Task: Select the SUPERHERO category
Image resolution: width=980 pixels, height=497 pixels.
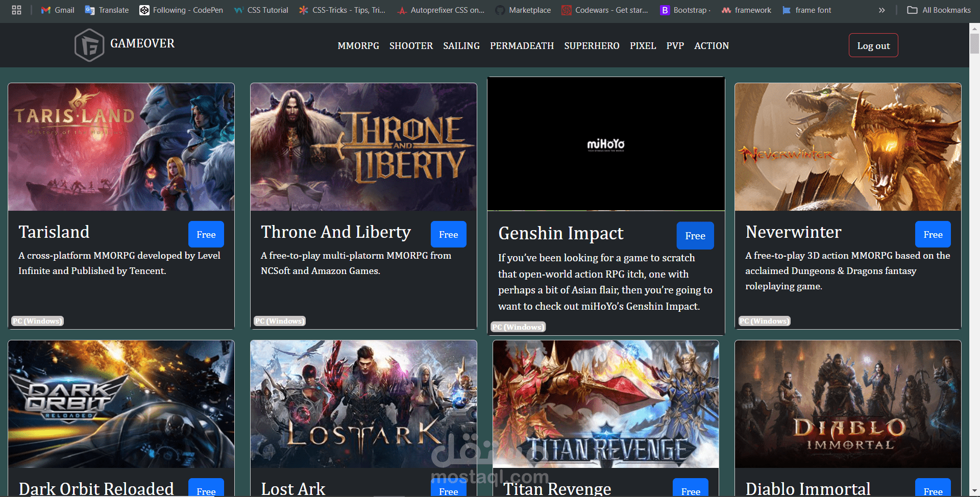Action: 592,46
